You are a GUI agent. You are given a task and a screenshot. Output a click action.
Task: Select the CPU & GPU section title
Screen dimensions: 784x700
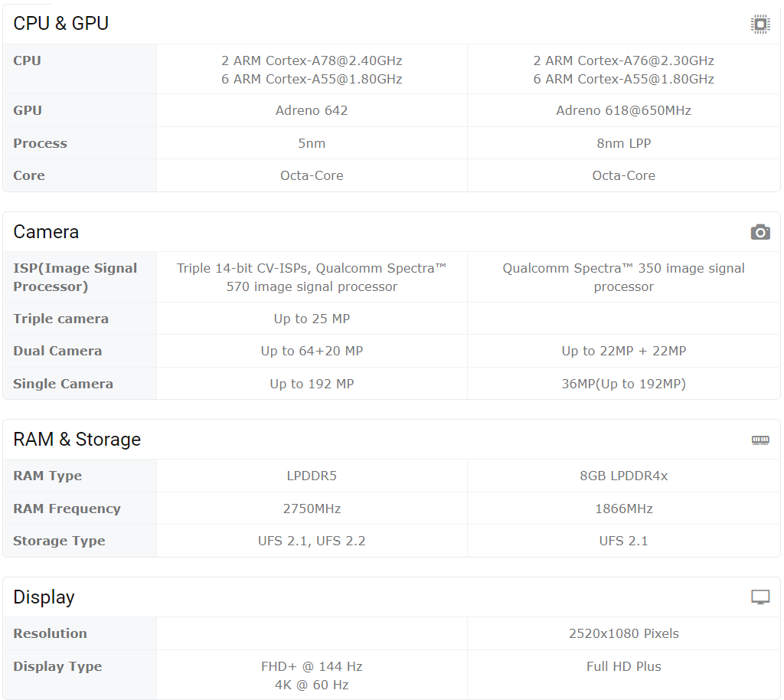point(60,24)
